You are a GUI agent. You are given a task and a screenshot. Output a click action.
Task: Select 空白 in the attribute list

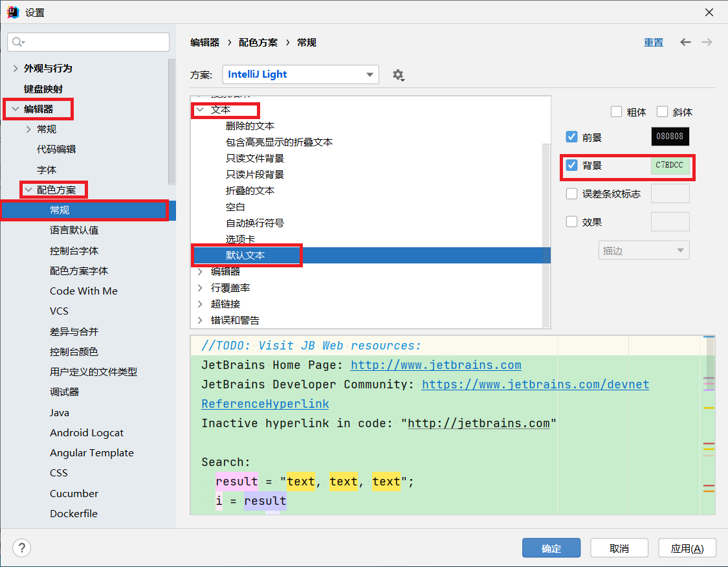click(235, 206)
